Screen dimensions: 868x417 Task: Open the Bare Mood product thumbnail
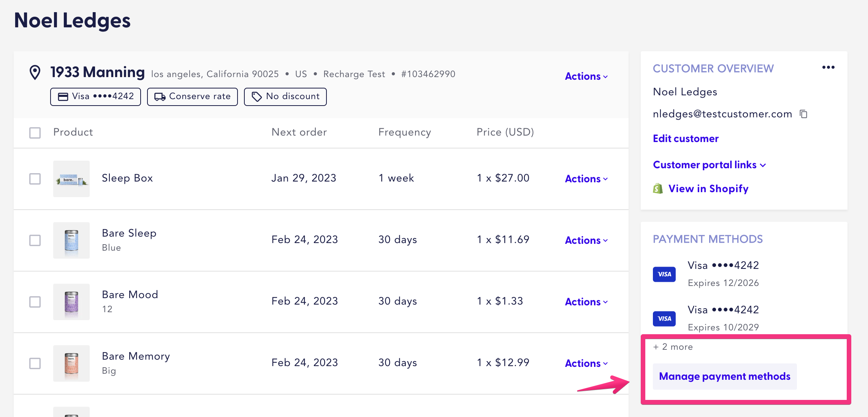point(71,302)
